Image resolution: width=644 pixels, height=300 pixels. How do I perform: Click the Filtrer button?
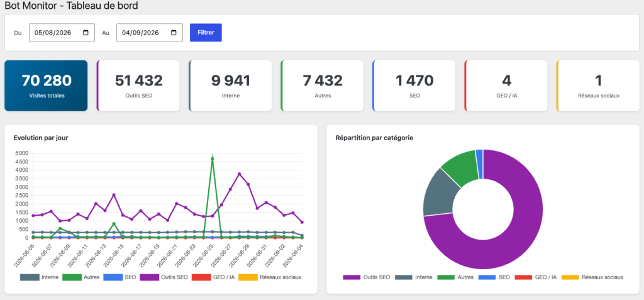pyautogui.click(x=206, y=33)
